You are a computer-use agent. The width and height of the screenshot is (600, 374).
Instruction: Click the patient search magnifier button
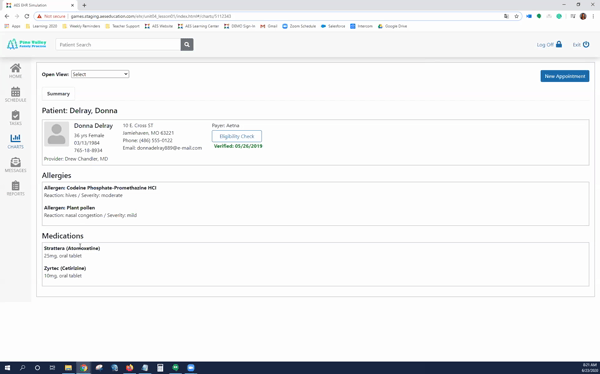click(x=187, y=44)
